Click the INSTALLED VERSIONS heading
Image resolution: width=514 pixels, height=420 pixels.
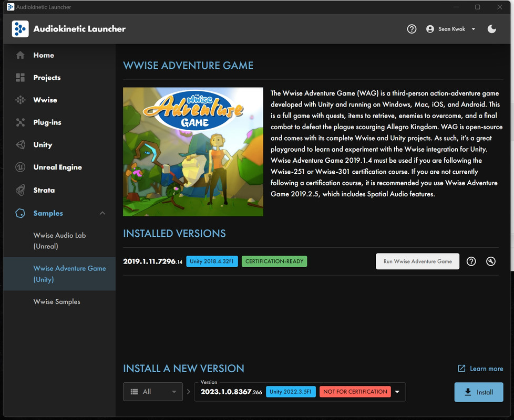click(x=174, y=234)
